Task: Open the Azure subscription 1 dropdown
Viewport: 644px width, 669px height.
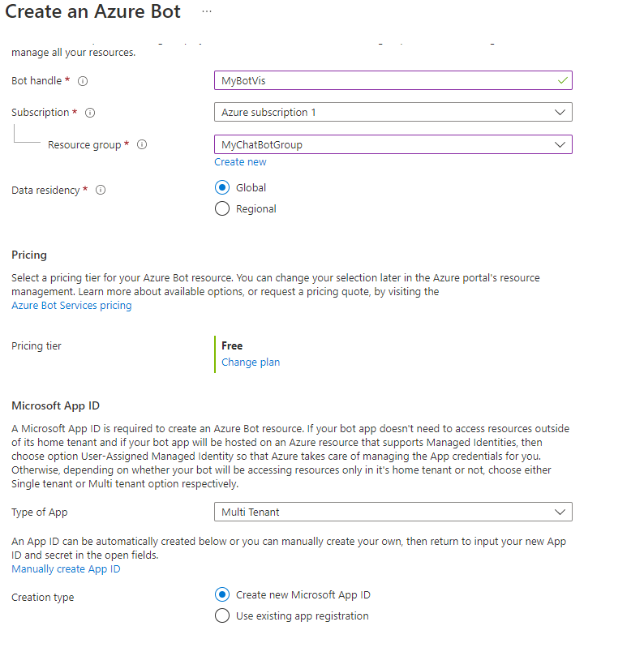Action: pos(393,112)
